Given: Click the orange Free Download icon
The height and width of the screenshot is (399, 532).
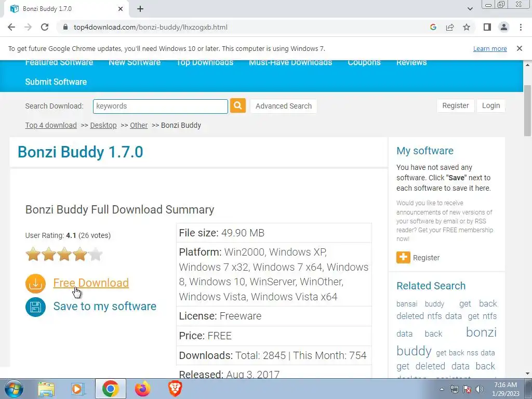Looking at the screenshot, I should tap(35, 283).
